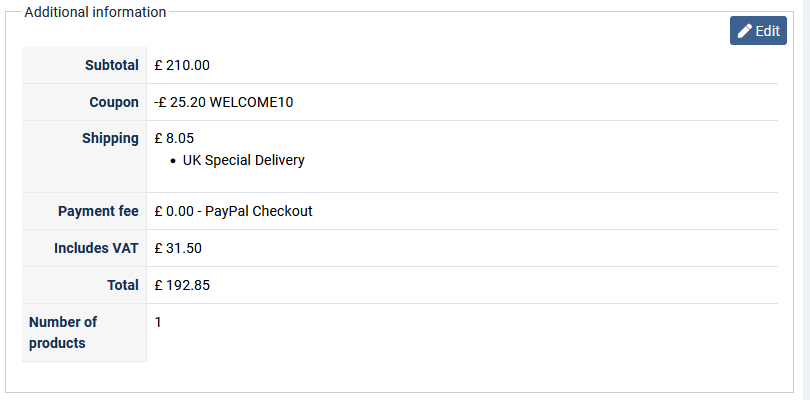Select the Shipping row label
Screen dimensions: 810x400
[x=110, y=138]
